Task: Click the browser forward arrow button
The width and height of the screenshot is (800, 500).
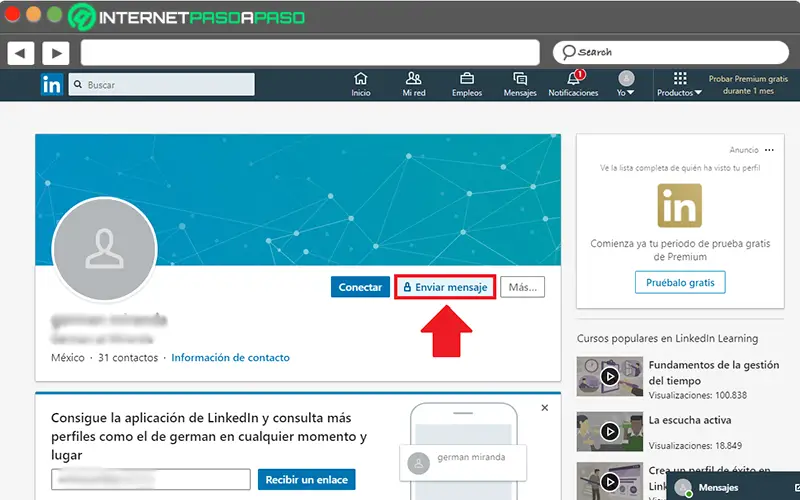Action: click(56, 53)
